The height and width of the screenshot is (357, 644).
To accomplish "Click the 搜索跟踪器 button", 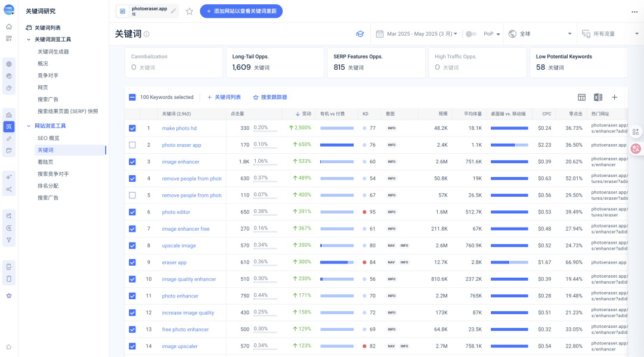I will [x=270, y=97].
